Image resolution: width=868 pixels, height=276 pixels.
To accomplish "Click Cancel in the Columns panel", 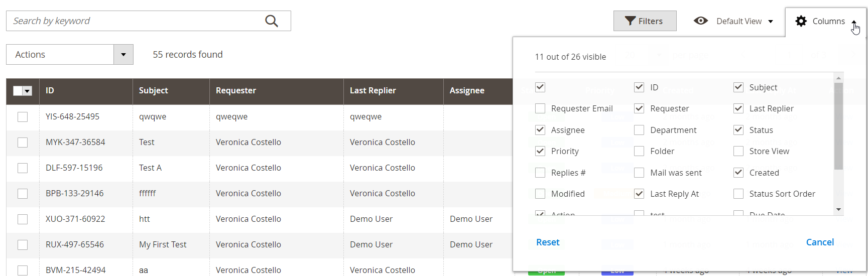I will (820, 242).
